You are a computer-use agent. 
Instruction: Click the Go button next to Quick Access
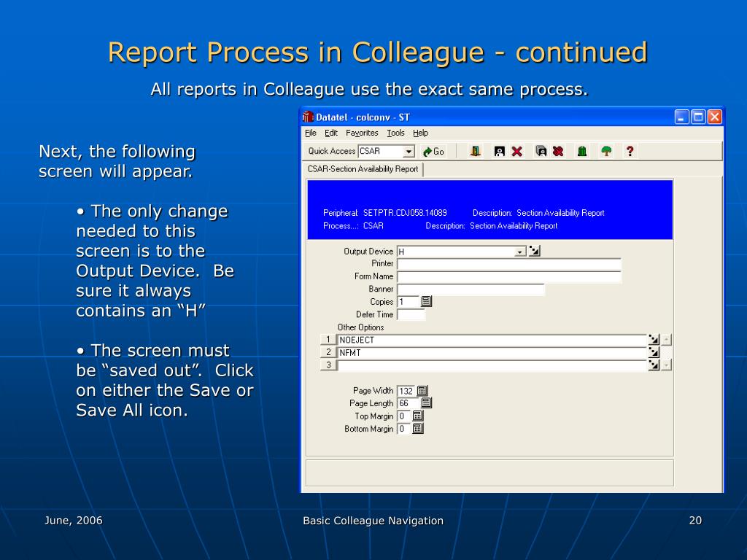coord(433,152)
